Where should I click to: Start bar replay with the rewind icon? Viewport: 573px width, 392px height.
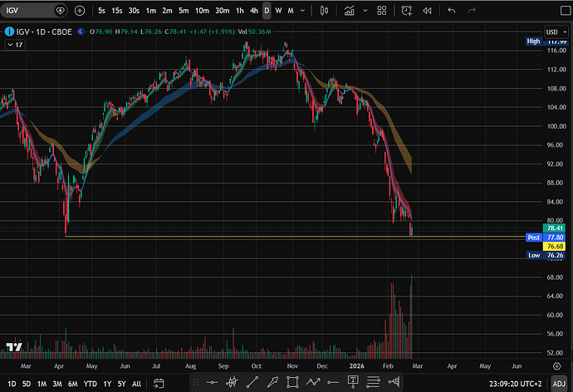click(x=427, y=11)
